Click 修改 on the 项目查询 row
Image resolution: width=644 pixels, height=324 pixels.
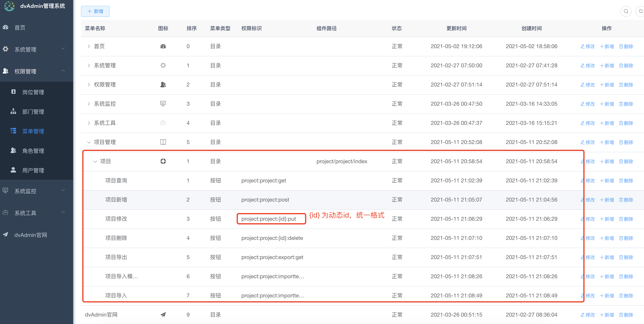(587, 180)
